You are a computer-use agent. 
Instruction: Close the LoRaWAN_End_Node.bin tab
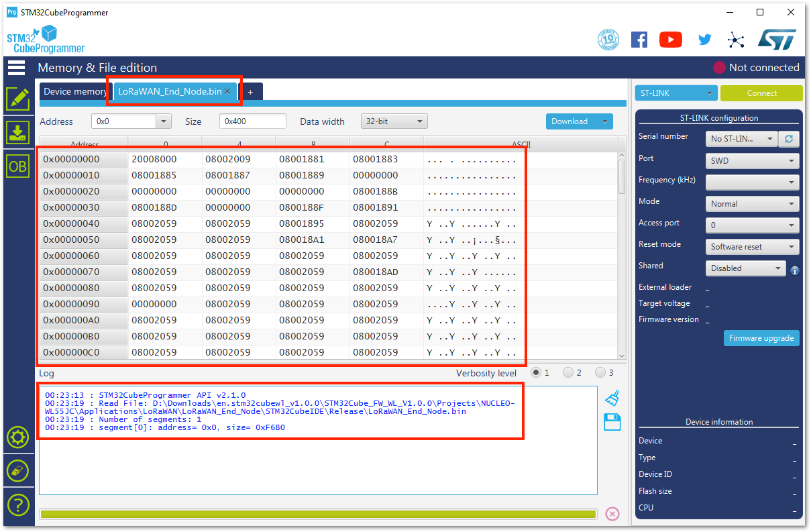[x=227, y=91]
